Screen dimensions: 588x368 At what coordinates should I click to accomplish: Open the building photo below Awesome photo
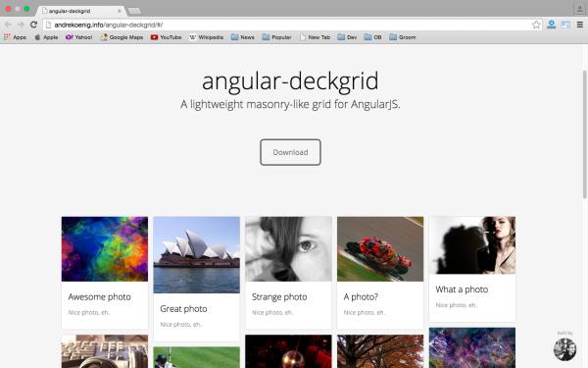[x=105, y=351]
